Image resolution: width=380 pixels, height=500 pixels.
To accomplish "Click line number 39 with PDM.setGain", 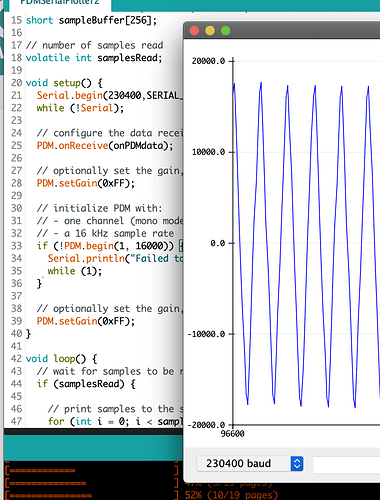I will (x=16, y=321).
